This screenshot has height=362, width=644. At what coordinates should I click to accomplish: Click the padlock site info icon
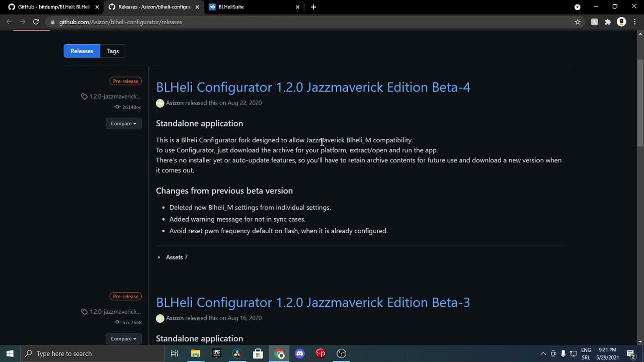pos(52,22)
